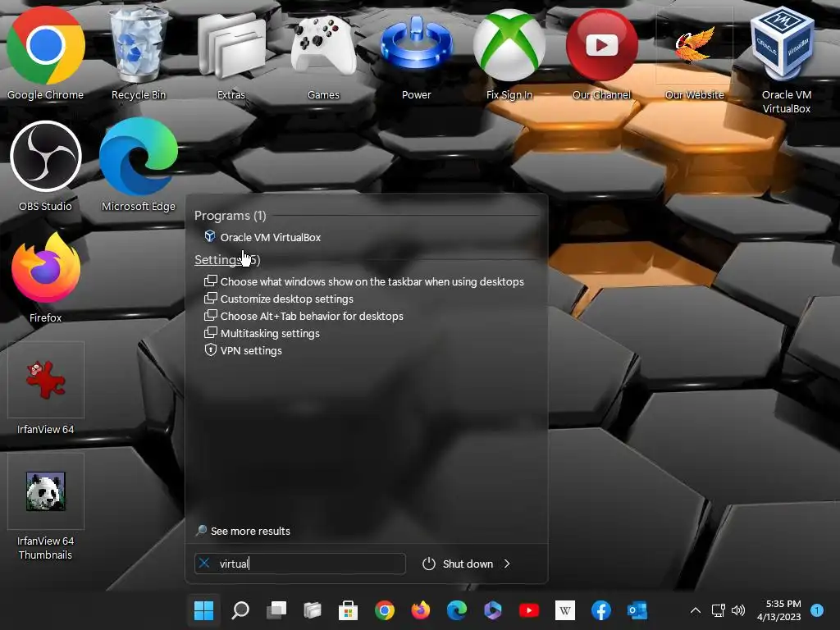Open Our Channel YouTube shortcut
The width and height of the screenshot is (840, 630).
click(x=601, y=53)
